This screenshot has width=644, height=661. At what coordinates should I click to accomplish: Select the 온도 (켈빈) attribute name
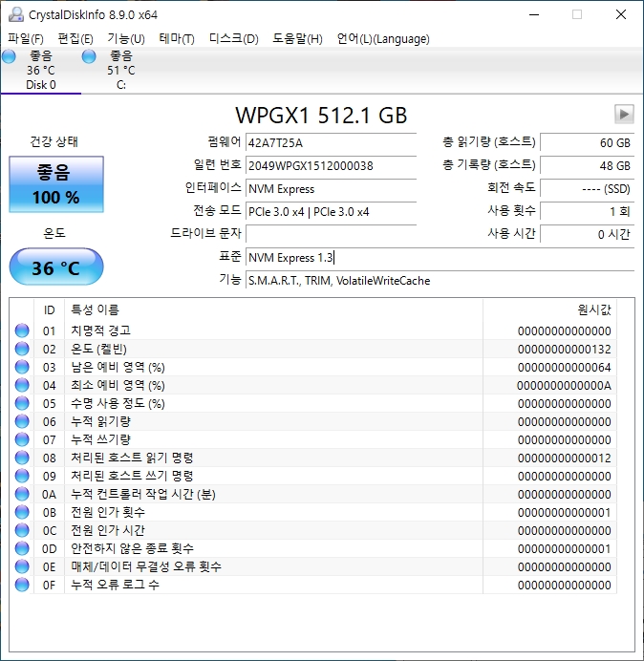pos(98,349)
